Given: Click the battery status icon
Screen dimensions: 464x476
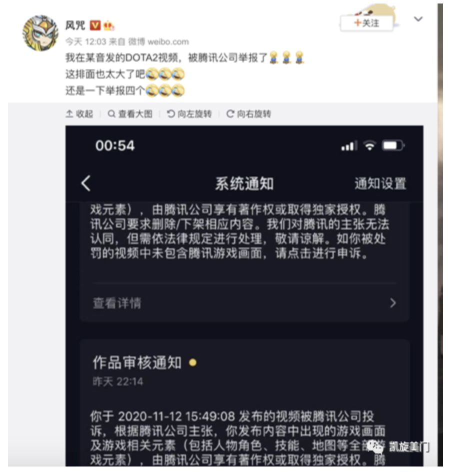Looking at the screenshot, I should [x=393, y=145].
